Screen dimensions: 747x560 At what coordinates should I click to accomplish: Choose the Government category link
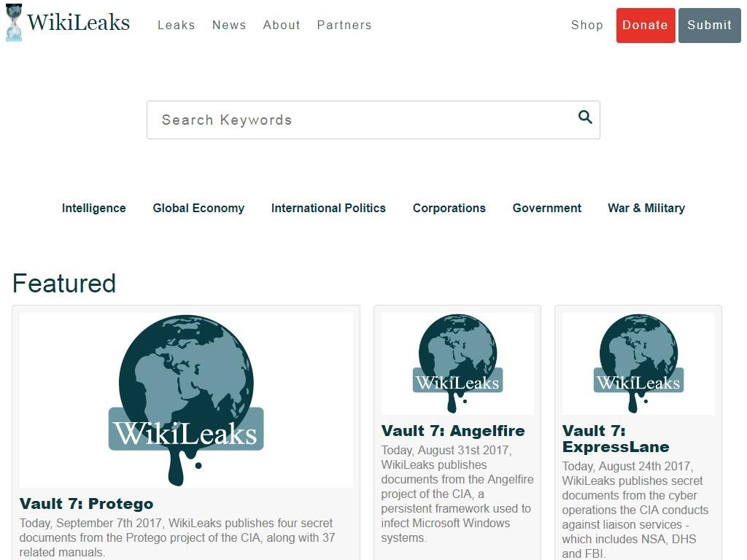[547, 208]
